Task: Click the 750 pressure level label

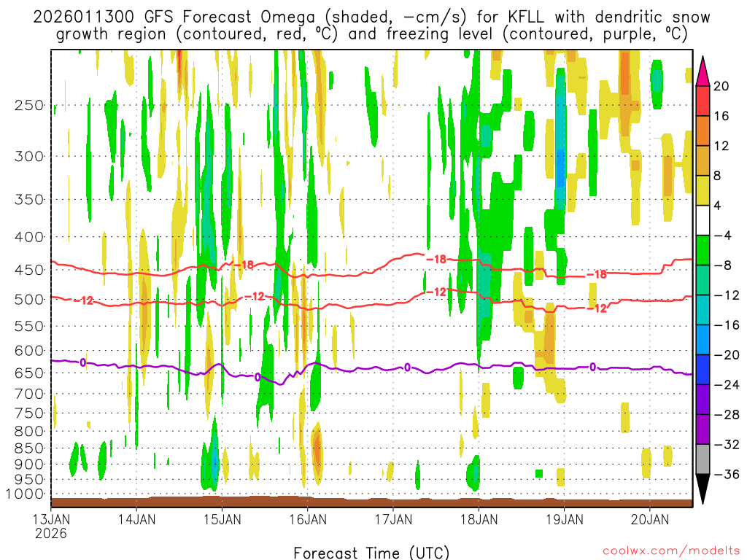Action: point(29,413)
